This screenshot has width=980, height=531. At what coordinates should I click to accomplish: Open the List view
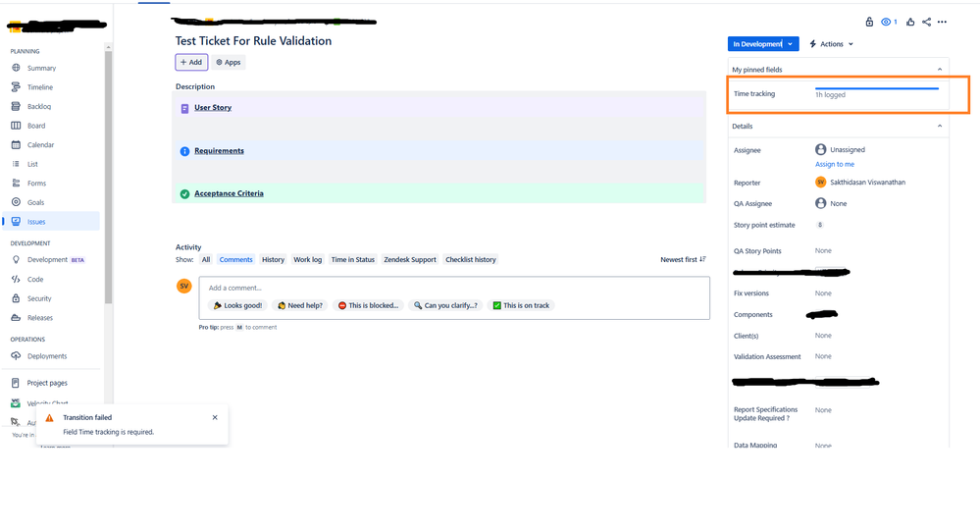click(32, 165)
